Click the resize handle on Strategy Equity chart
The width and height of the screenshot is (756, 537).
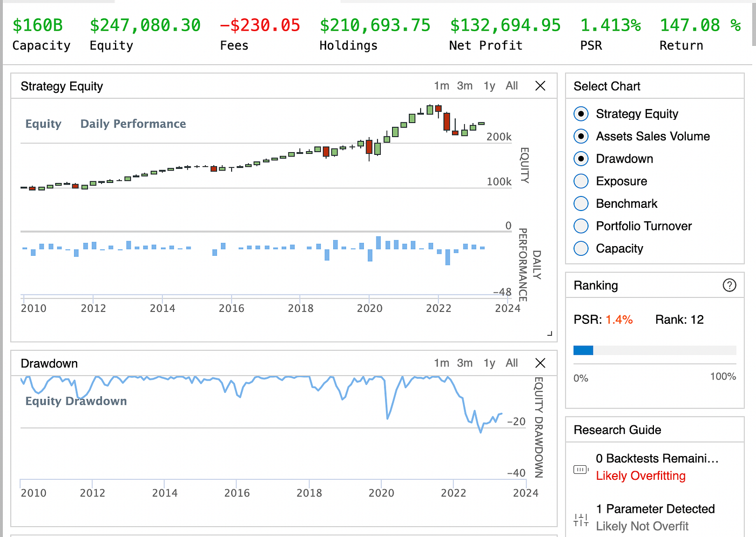551,334
